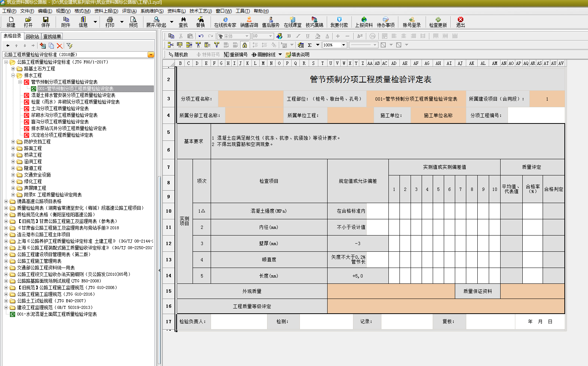Click the 随机数 button
Image resolution: width=588 pixels, height=366 pixels.
178,55
